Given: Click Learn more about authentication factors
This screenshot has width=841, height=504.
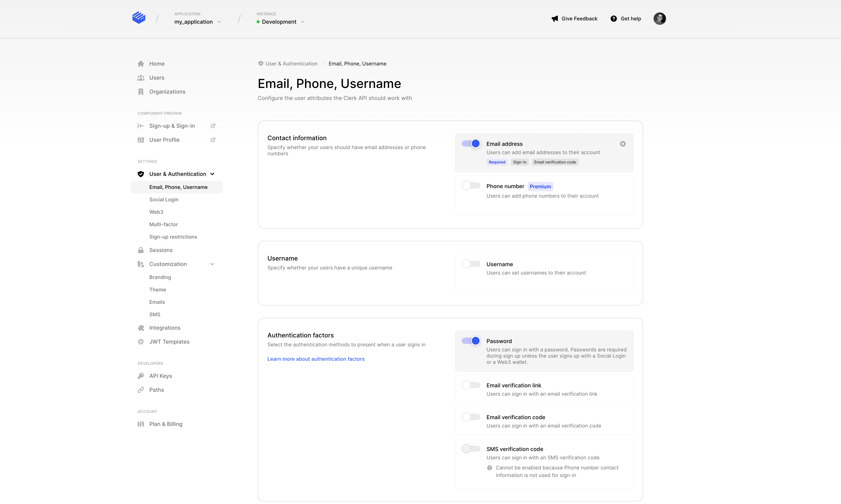Looking at the screenshot, I should (x=316, y=359).
